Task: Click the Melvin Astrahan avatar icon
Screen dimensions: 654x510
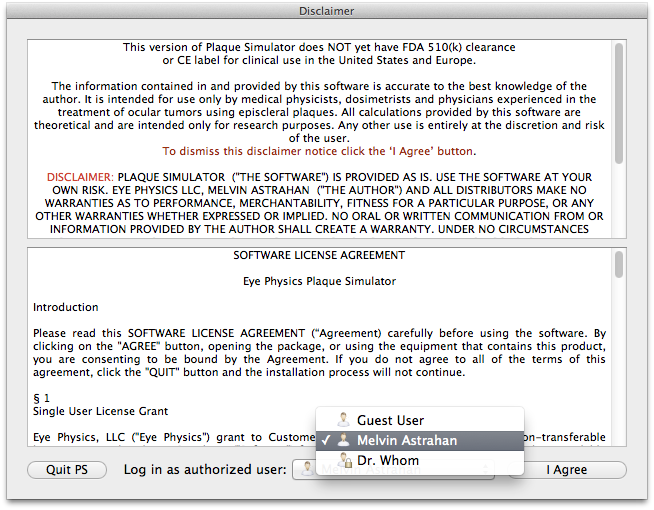Action: [343, 440]
